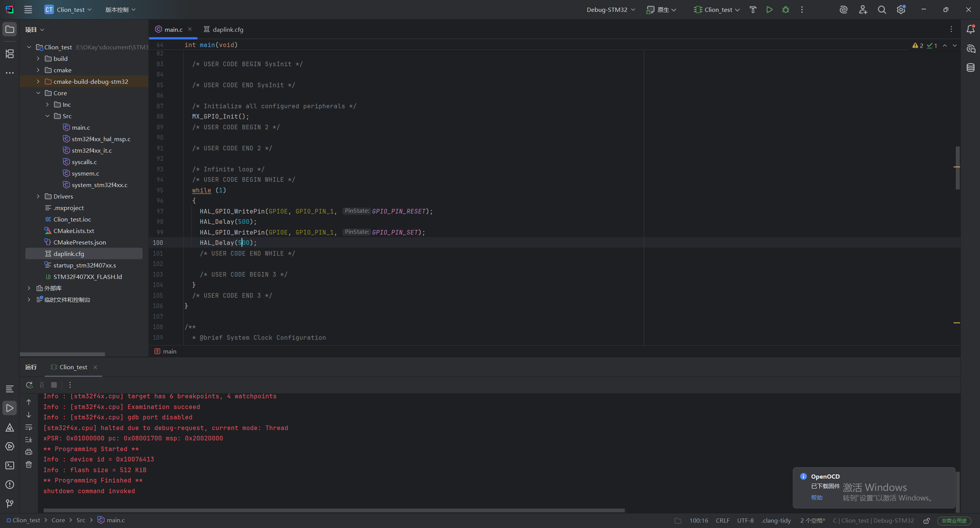Jump to next highlighted error arrow
The width and height of the screenshot is (980, 528).
point(954,46)
